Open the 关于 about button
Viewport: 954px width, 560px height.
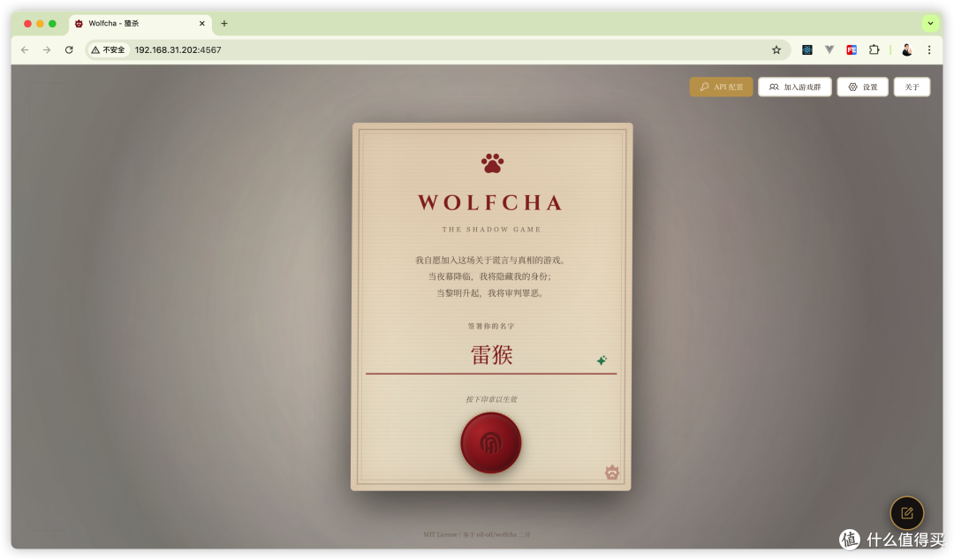point(912,87)
